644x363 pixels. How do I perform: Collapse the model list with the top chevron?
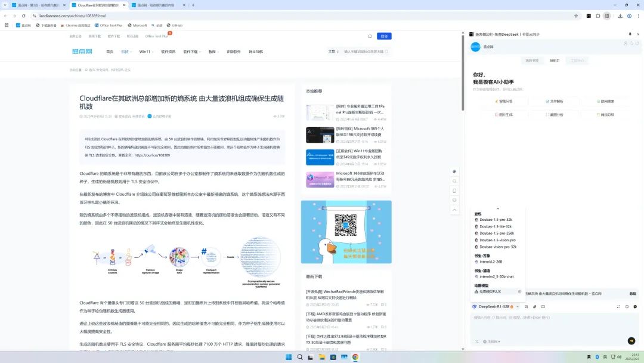(498, 209)
